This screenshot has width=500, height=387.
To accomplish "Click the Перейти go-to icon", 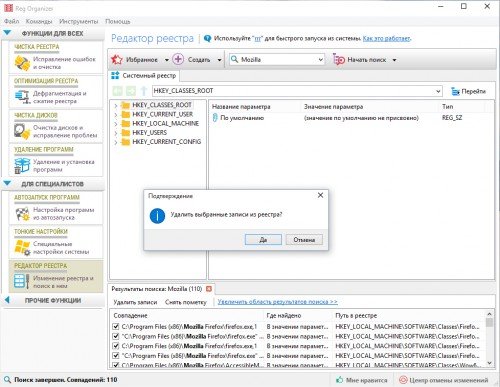I will 455,91.
